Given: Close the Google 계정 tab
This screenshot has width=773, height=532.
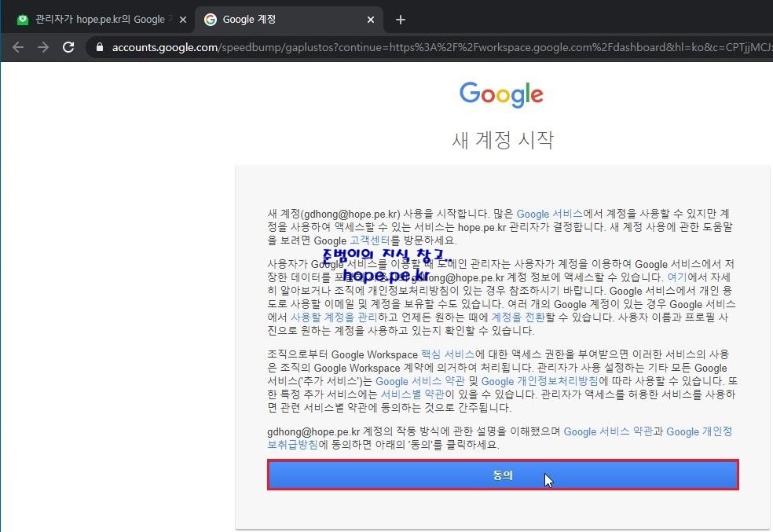Looking at the screenshot, I should pos(371,20).
